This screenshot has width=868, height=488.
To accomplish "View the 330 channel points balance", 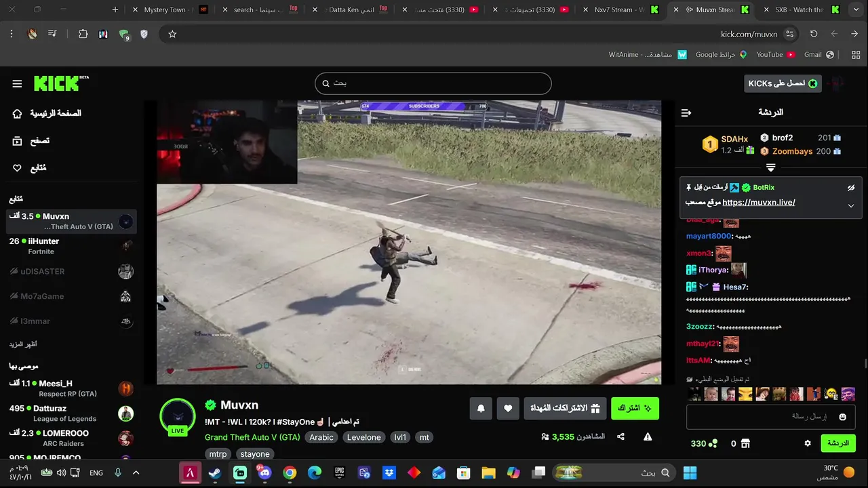I will coord(704,443).
